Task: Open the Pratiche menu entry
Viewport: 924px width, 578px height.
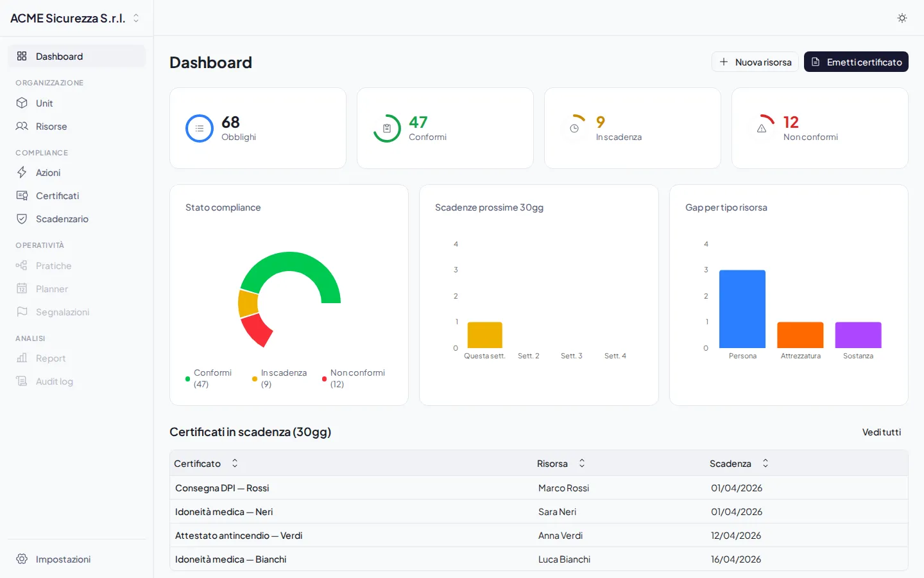Action: click(x=53, y=265)
